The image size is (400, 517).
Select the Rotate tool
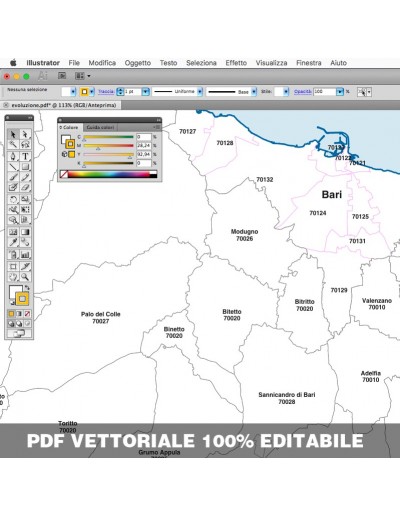point(13,199)
